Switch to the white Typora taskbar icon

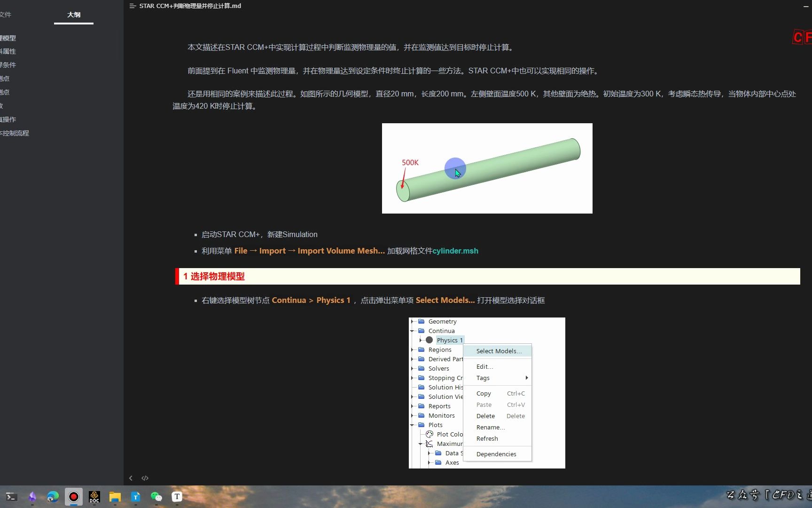pyautogui.click(x=177, y=497)
